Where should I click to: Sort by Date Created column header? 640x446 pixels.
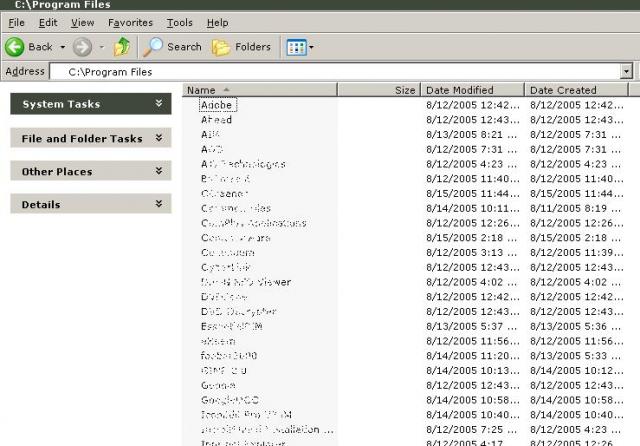[x=576, y=90]
